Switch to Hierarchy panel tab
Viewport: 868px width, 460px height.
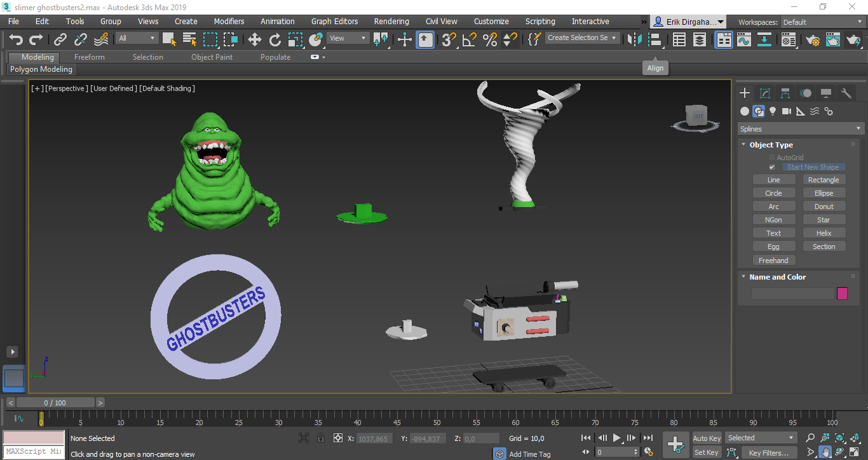(x=785, y=93)
